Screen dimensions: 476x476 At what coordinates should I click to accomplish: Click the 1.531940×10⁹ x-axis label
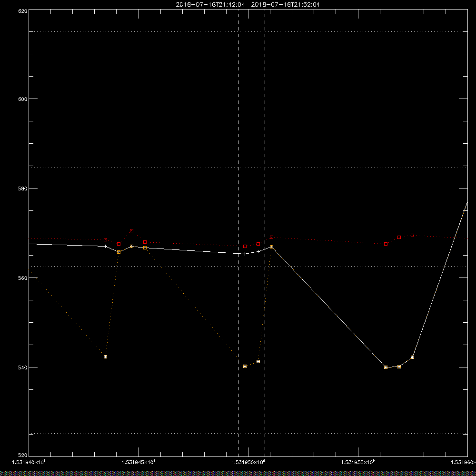click(29, 462)
